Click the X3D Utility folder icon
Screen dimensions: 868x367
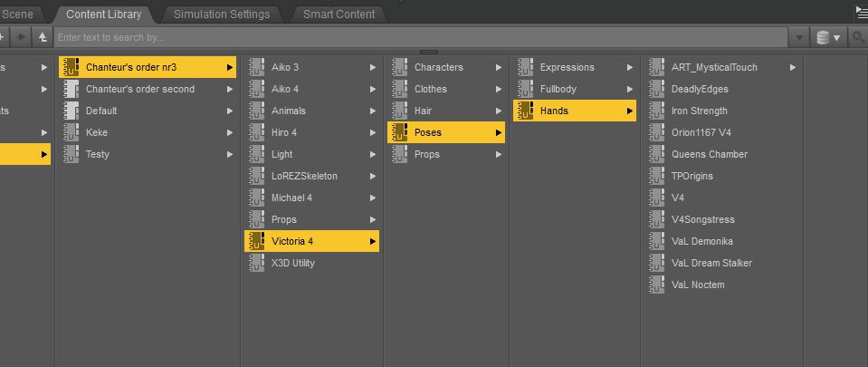click(x=257, y=263)
